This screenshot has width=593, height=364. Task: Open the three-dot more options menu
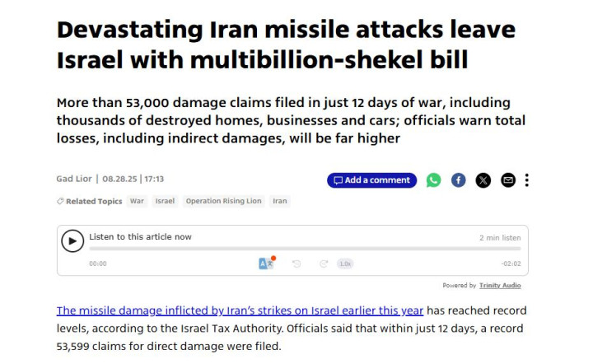[527, 180]
